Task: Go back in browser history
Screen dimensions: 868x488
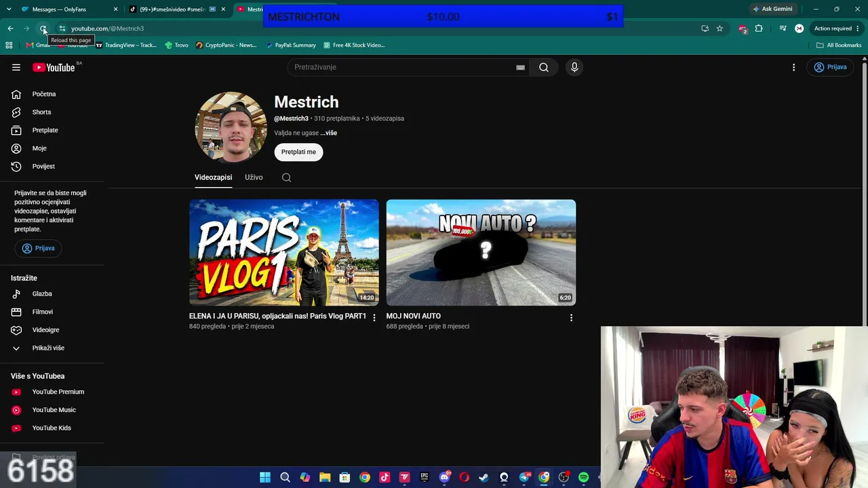Action: pos(10,28)
